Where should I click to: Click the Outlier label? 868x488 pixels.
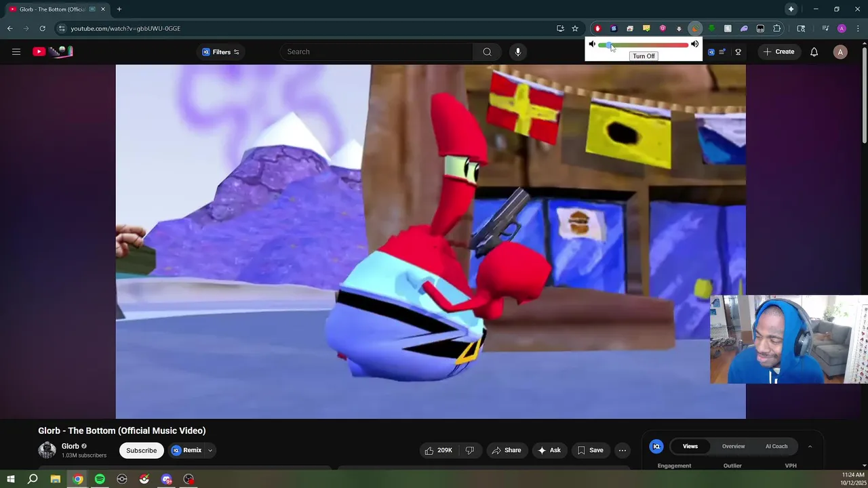click(x=732, y=466)
